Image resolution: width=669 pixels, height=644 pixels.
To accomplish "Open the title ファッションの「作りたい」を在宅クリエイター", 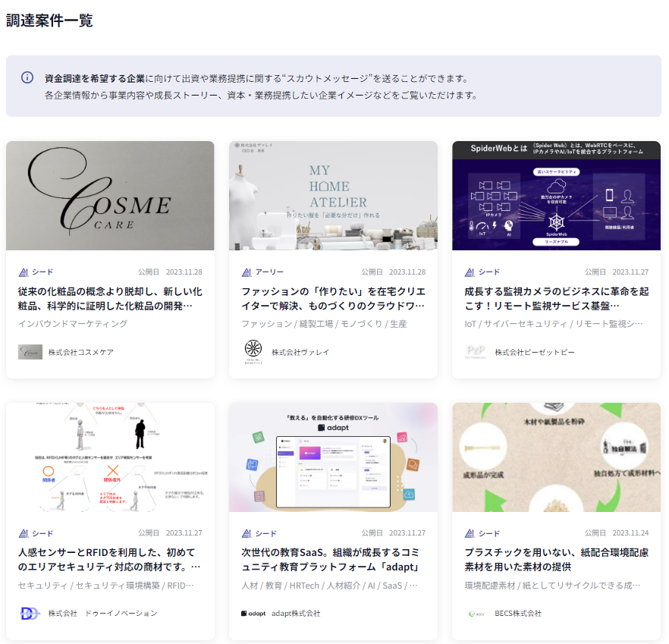I will tap(333, 299).
